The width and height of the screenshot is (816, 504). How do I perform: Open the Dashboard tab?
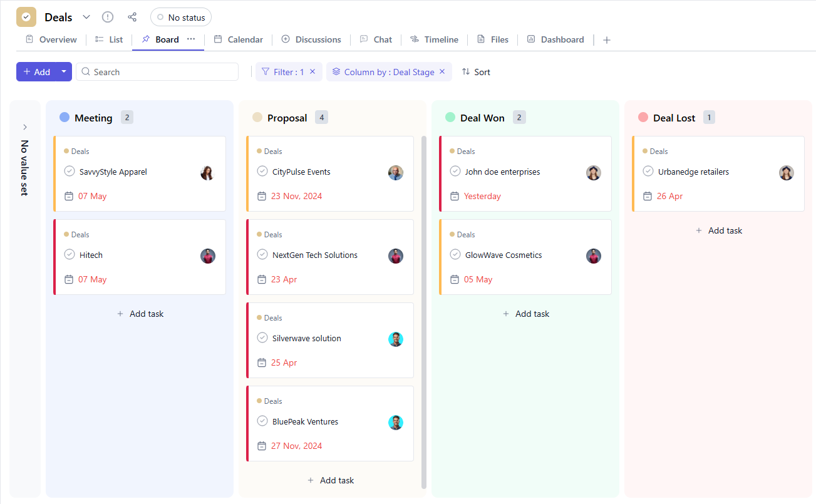point(555,39)
